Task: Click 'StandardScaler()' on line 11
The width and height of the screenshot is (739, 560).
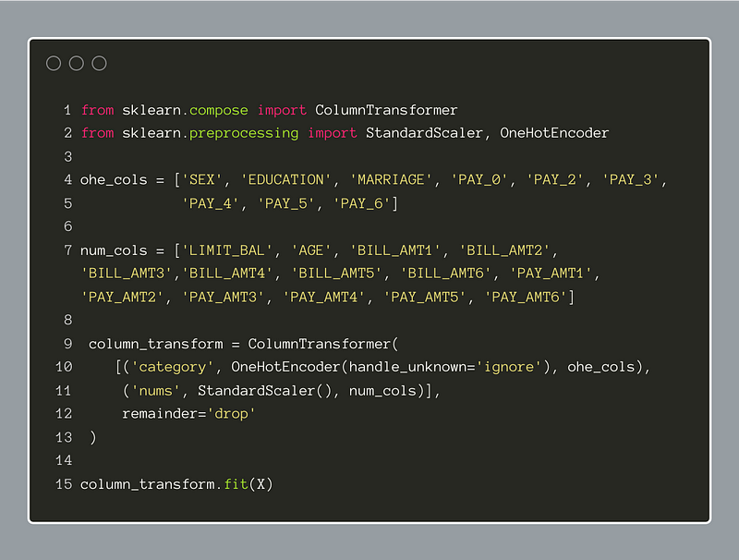Action: click(265, 391)
